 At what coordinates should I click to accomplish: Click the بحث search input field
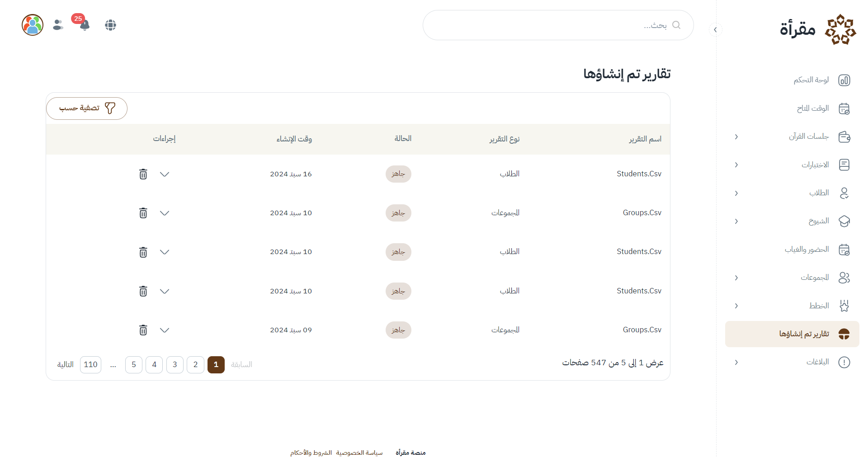552,25
